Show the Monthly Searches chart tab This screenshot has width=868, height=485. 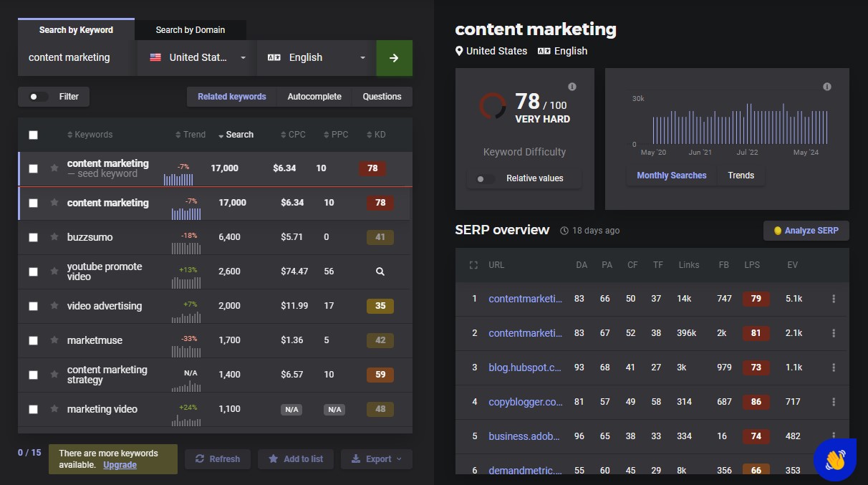click(x=672, y=176)
